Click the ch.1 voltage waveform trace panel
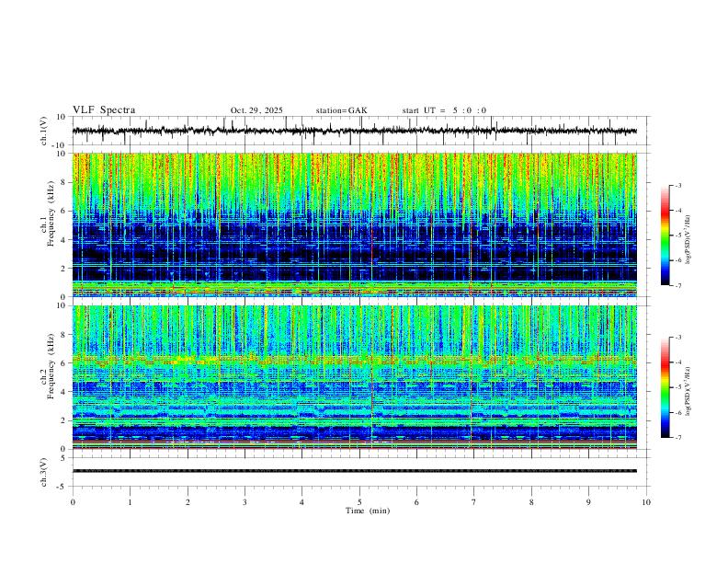The height and width of the screenshot is (563, 728). (361, 131)
